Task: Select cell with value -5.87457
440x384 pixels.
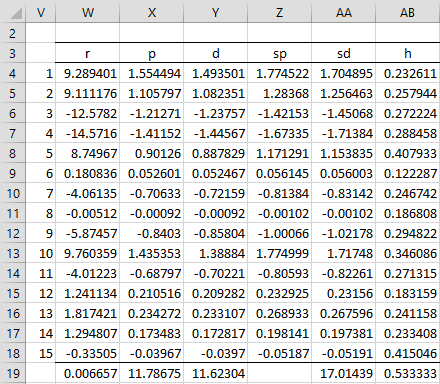Action: pyautogui.click(x=88, y=233)
